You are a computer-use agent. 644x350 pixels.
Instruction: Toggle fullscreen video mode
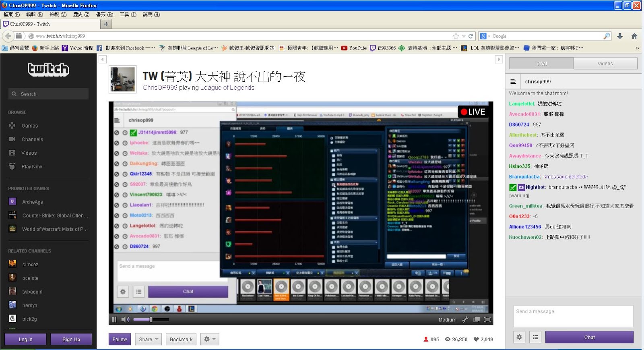click(x=487, y=319)
